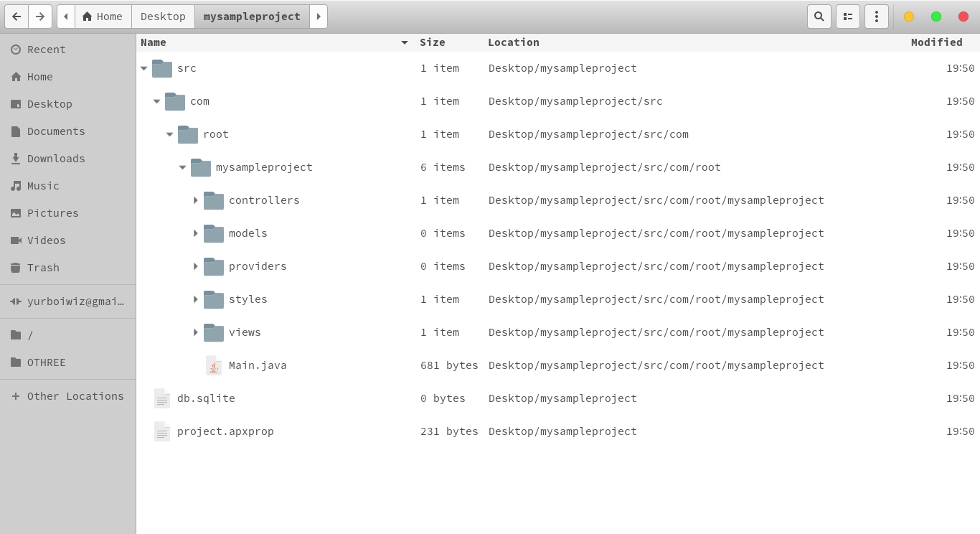Screen dimensions: 980x534
Task: Expand the views folder
Action: tap(195, 332)
